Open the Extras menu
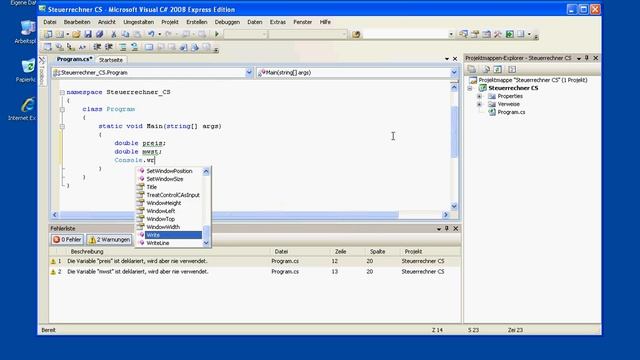Image resolution: width=640 pixels, height=360 pixels. (x=278, y=22)
